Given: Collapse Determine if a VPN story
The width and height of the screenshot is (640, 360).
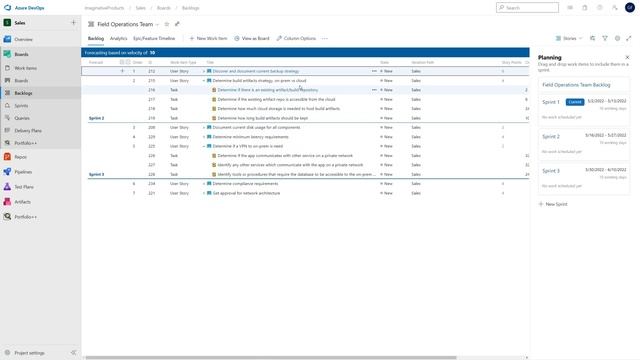Looking at the screenshot, I should tap(204, 146).
